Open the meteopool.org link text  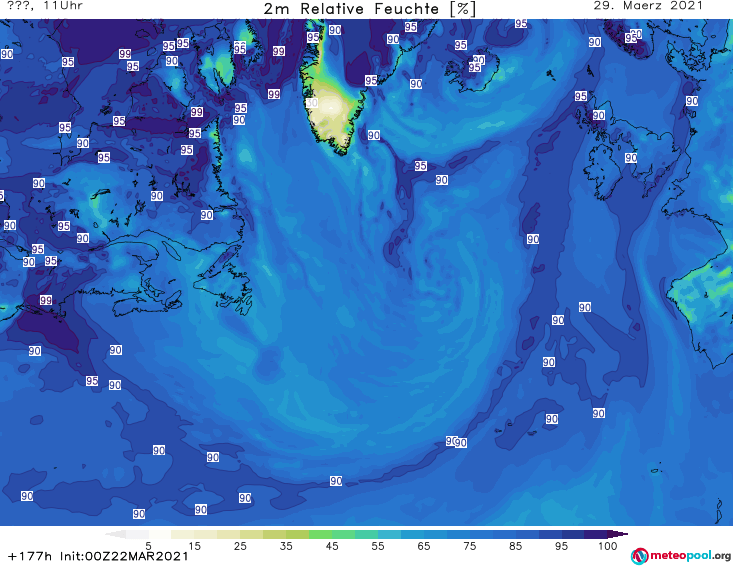coord(690,556)
